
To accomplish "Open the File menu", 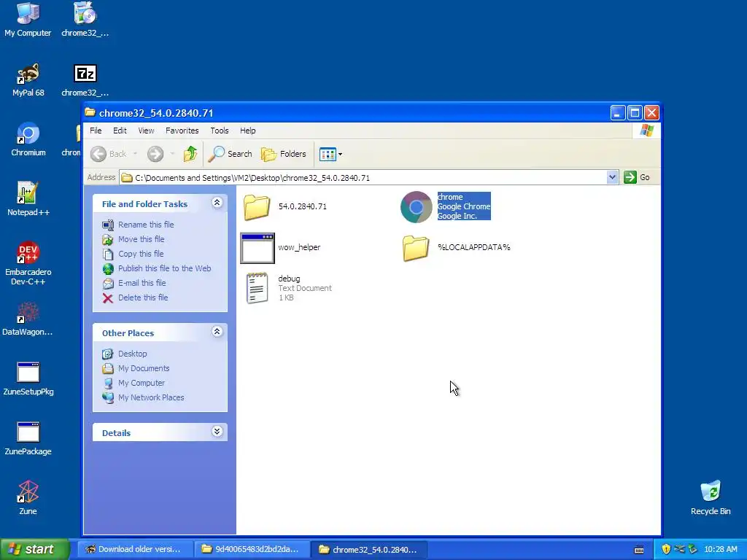I will point(96,131).
